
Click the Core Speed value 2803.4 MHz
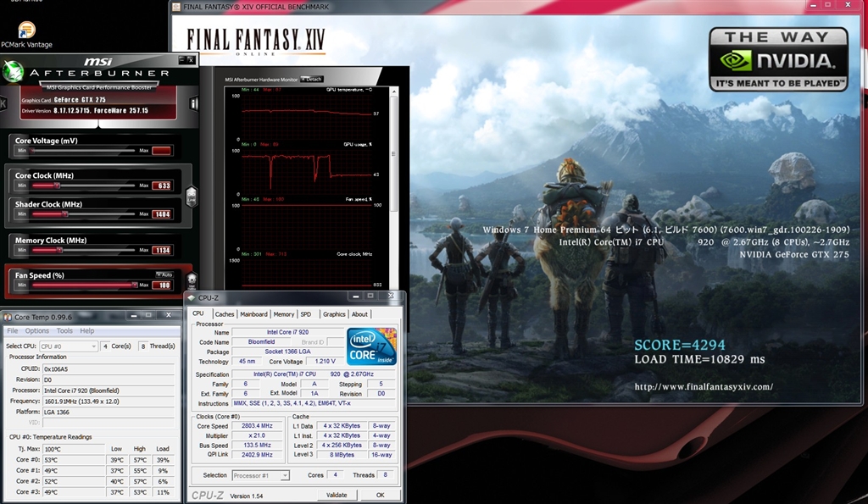coord(257,426)
